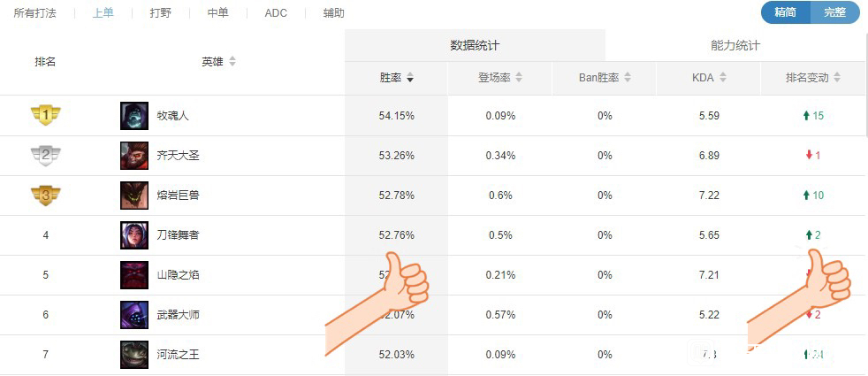
Task: Sort table by 胜率 column arrow
Action: (410, 78)
